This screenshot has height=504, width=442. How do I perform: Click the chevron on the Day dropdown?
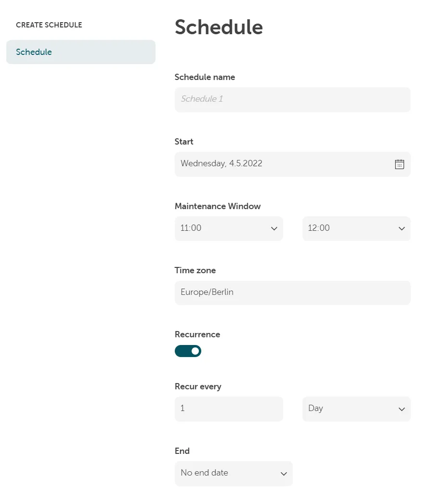[402, 409]
